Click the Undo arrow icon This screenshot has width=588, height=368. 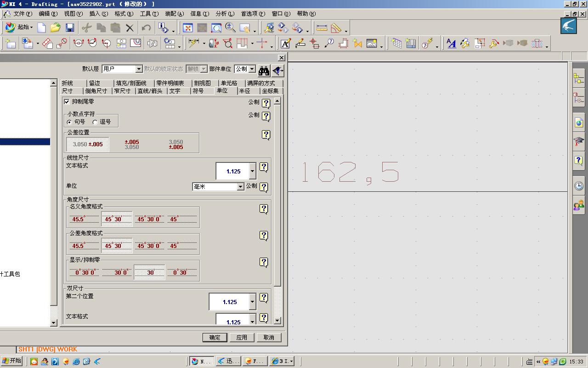(146, 28)
